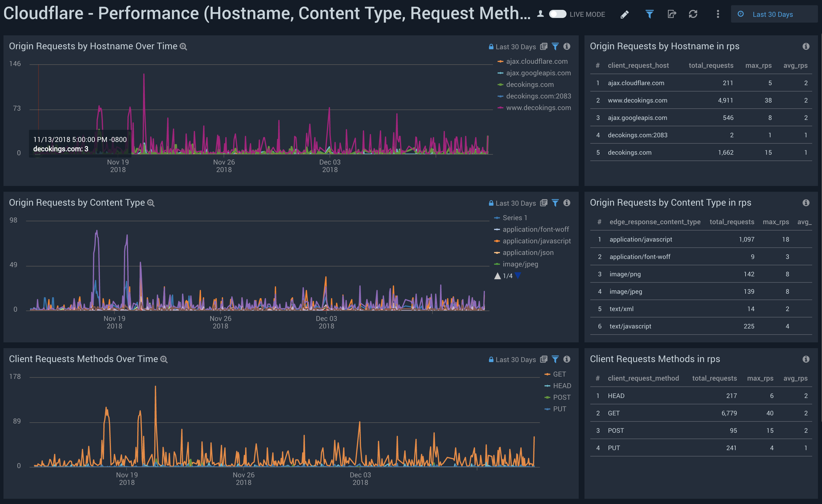Click the zoom magnifier on Origin Requests by Hostname chart
This screenshot has height=504, width=822.
(x=183, y=47)
